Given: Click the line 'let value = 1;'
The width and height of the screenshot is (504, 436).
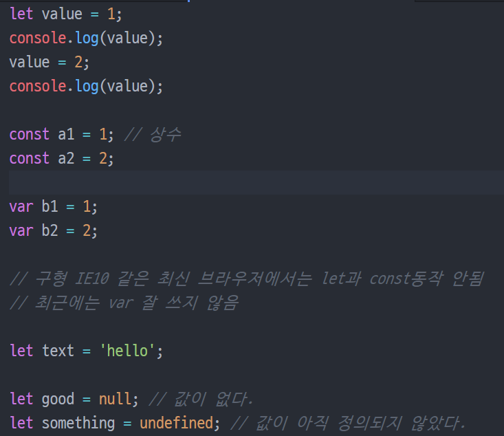Looking at the screenshot, I should (66, 14).
